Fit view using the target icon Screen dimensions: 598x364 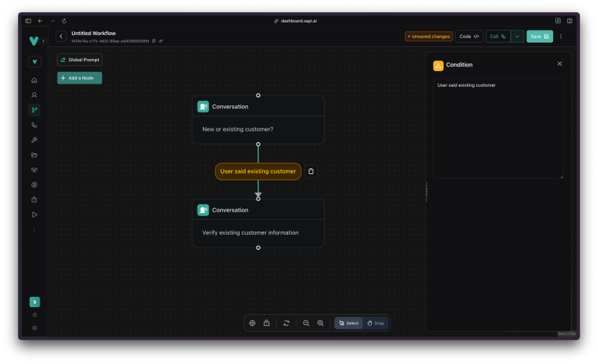[x=252, y=323]
